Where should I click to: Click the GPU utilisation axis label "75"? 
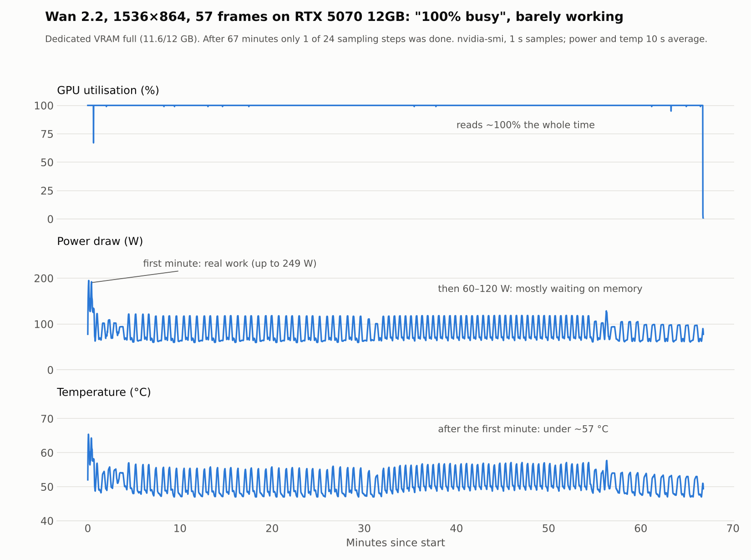(x=47, y=134)
